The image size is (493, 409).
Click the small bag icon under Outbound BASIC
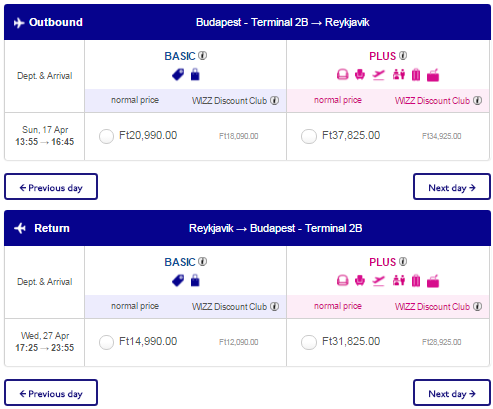195,75
